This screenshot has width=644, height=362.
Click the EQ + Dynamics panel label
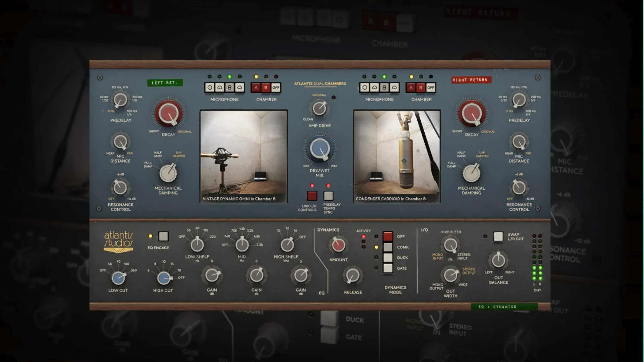(504, 307)
